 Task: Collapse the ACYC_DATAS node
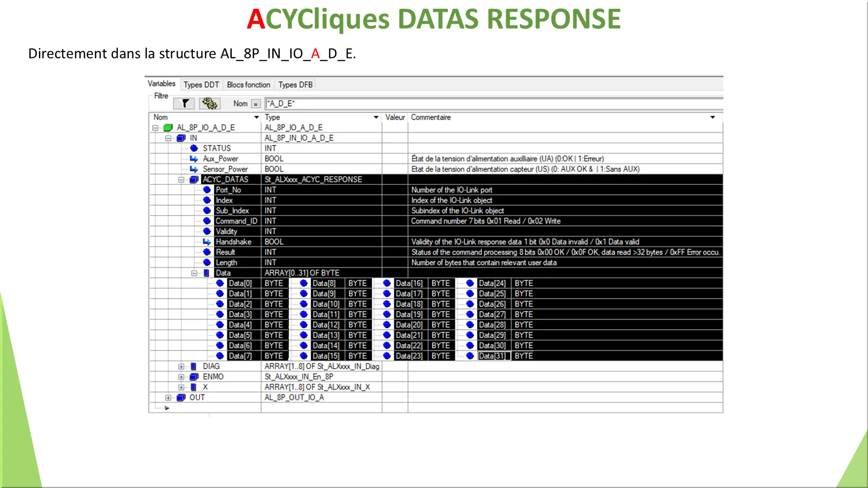181,180
